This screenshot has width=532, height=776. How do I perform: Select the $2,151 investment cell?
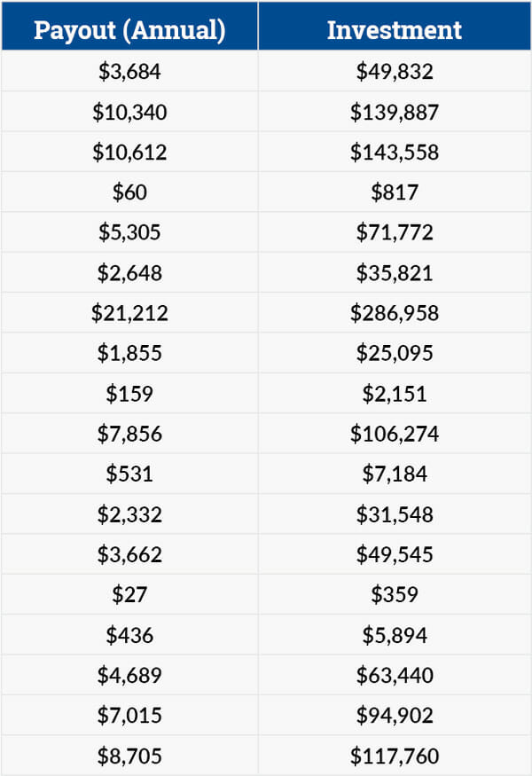point(395,394)
